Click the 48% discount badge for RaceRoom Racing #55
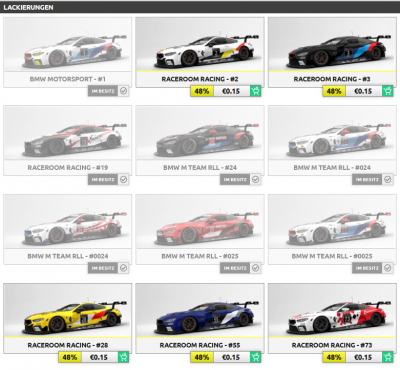The image size is (400, 370). [x=202, y=357]
